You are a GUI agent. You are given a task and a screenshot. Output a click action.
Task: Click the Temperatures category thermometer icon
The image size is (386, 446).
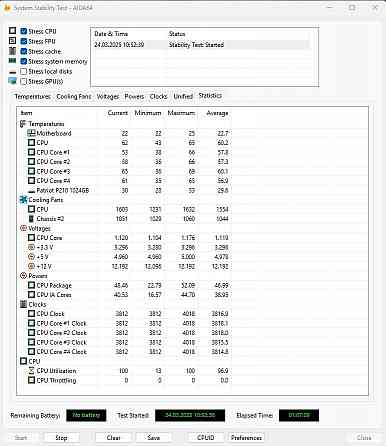[x=23, y=124]
